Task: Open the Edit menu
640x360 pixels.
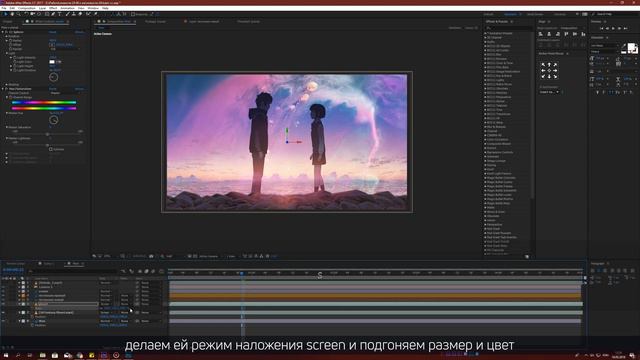Action: tap(12, 8)
